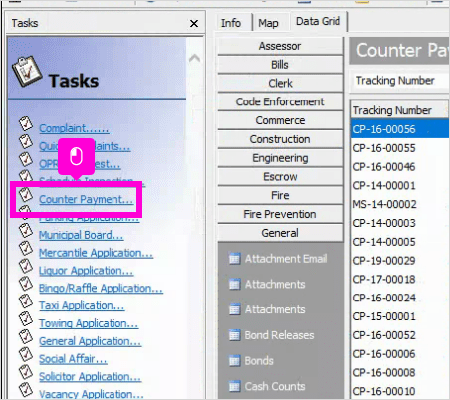Click the grid icon beside Attachment Email
450x400 pixels.
pos(234,259)
